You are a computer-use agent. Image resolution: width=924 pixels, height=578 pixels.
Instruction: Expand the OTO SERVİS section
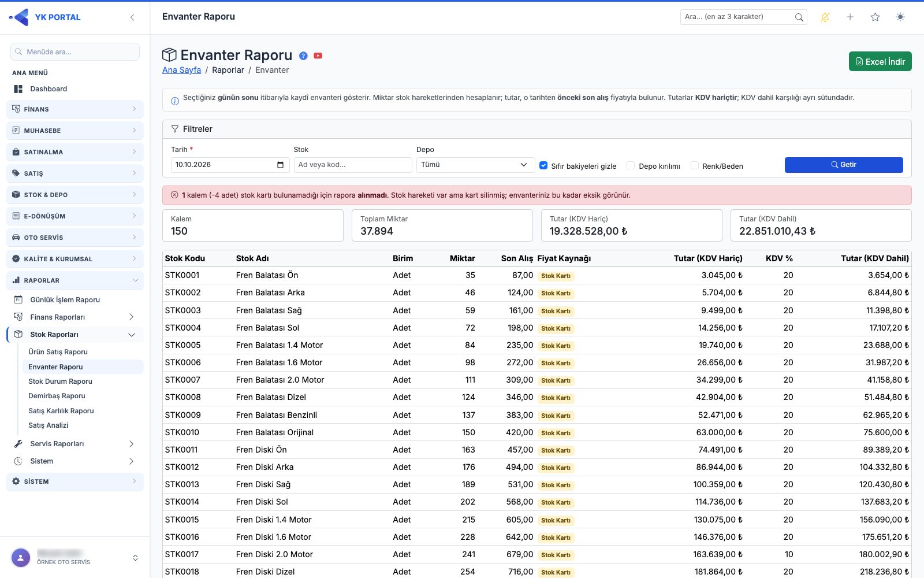75,238
